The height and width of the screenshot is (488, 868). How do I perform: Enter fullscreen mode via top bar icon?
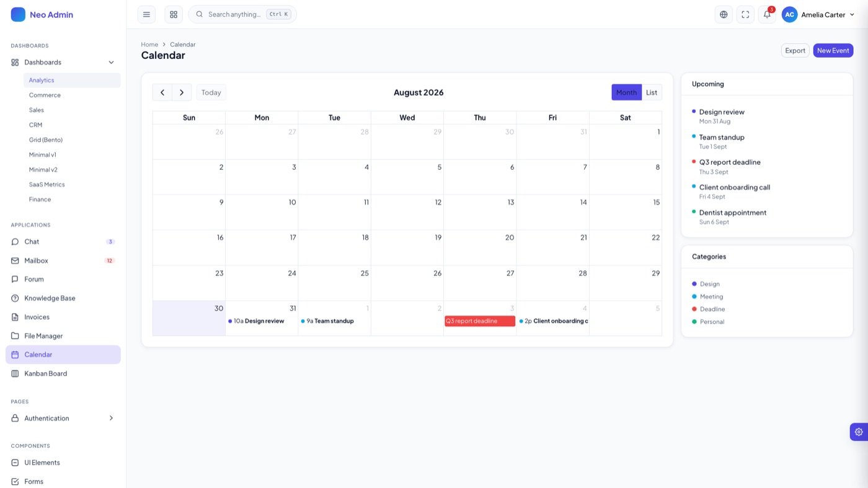pyautogui.click(x=745, y=14)
